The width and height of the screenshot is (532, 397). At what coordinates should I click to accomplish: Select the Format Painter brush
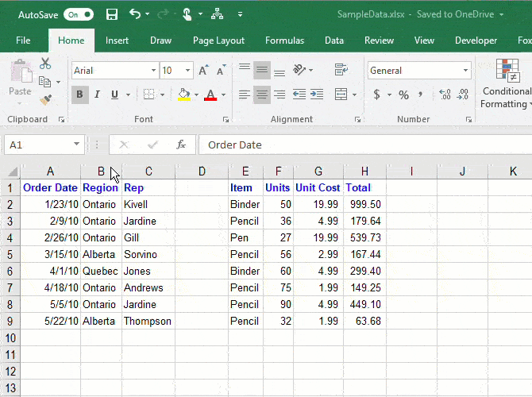(x=45, y=100)
